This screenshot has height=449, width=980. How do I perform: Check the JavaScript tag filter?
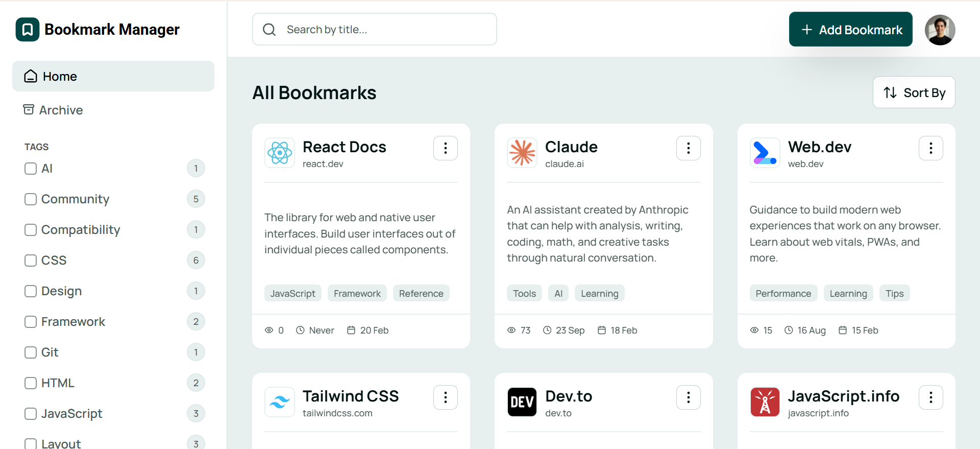coord(31,414)
